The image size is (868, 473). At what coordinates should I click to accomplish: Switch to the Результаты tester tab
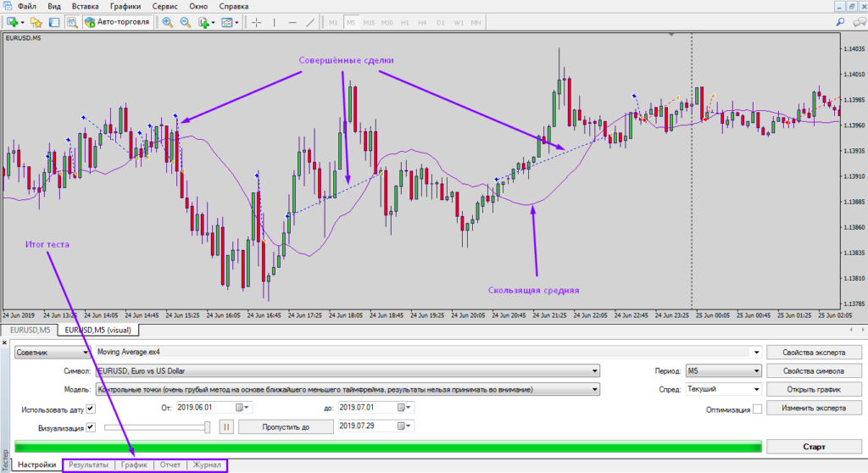pos(88,465)
